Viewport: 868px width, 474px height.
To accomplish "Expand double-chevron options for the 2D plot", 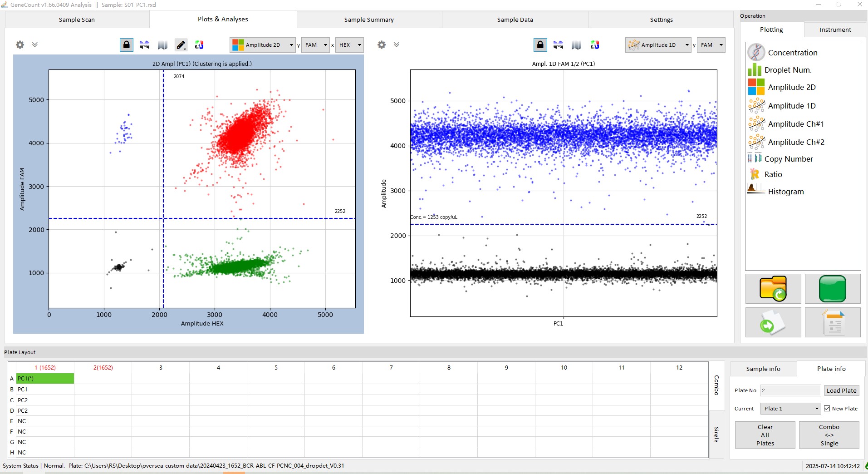I will [x=35, y=44].
